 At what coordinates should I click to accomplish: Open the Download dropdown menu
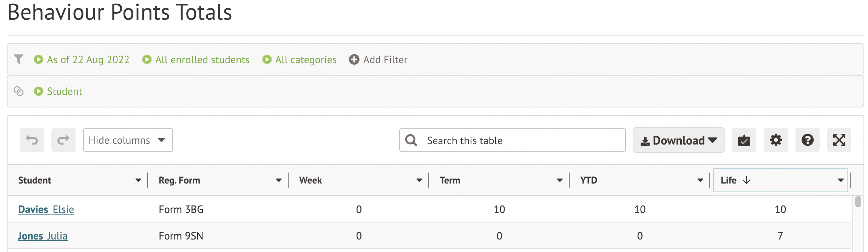678,140
